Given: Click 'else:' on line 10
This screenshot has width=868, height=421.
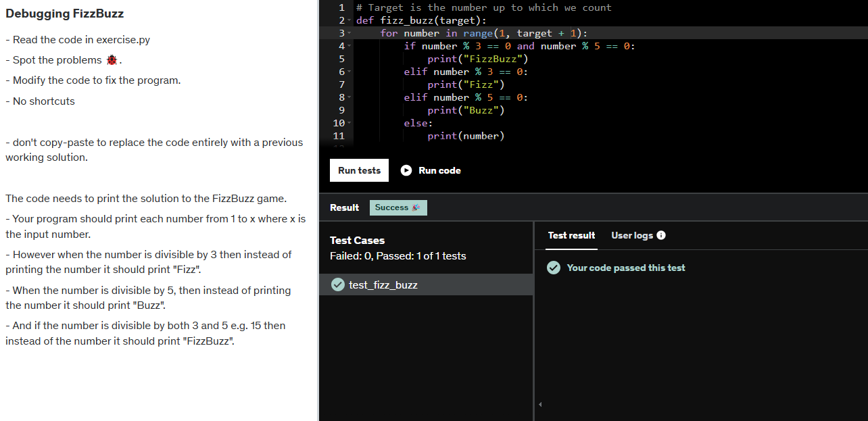Looking at the screenshot, I should 418,123.
